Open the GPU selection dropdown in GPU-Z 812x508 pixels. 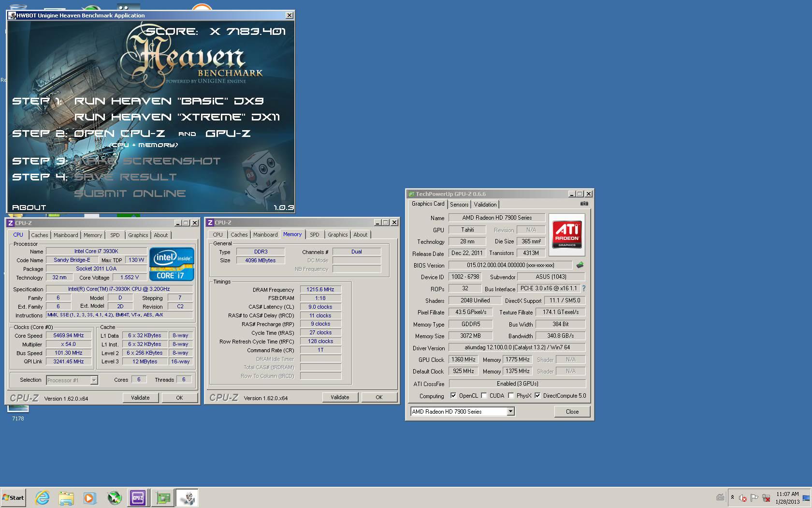point(510,411)
